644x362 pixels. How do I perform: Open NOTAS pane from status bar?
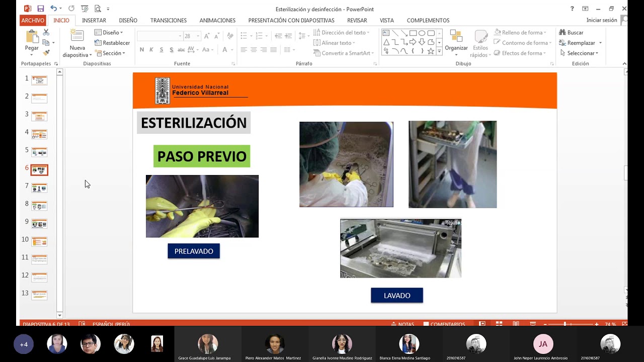(402, 324)
